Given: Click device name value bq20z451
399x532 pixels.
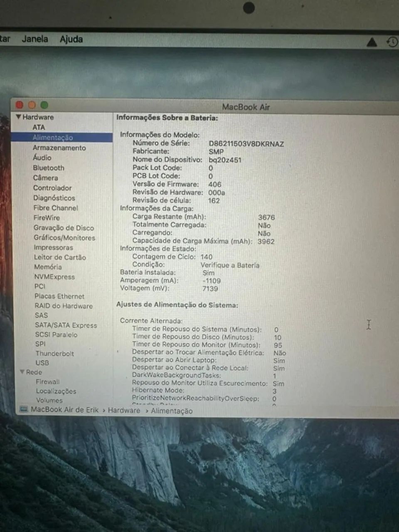Looking at the screenshot, I should pos(225,160).
